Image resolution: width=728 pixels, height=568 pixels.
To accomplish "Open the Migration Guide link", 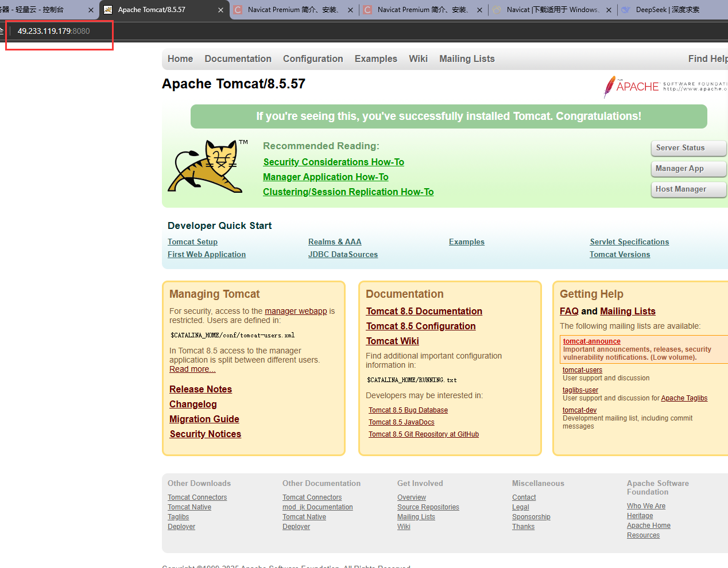I will pyautogui.click(x=204, y=419).
